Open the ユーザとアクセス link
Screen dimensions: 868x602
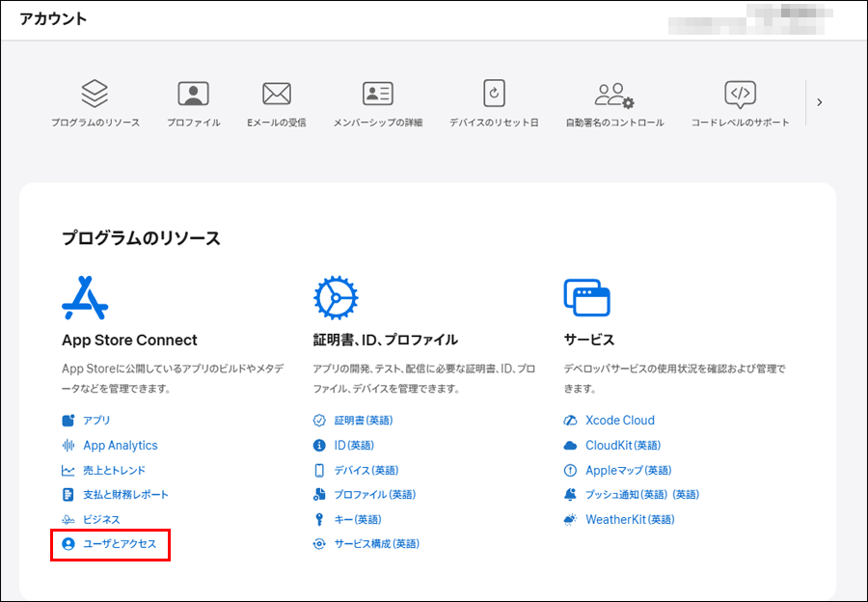click(120, 544)
